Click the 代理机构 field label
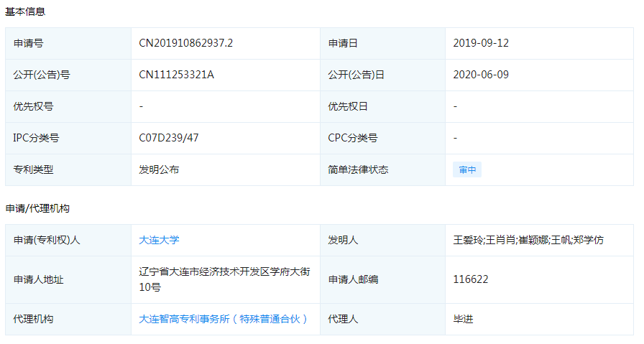Screen dimensions: 644x344 click(x=33, y=319)
